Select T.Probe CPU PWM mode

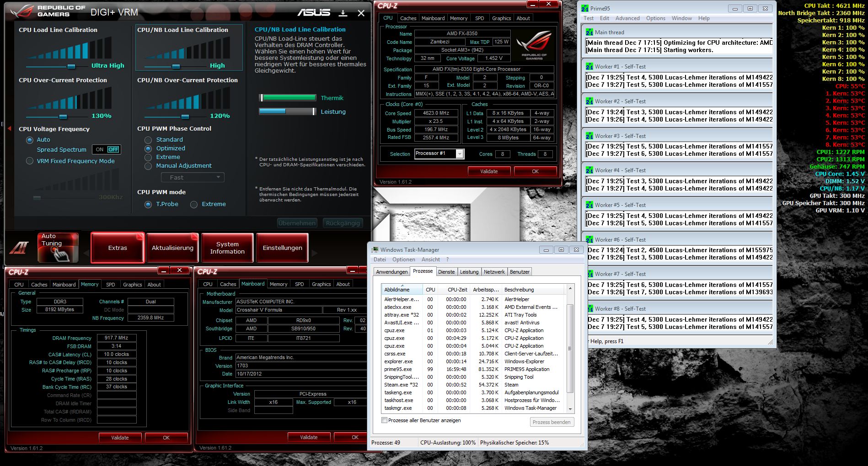[148, 204]
